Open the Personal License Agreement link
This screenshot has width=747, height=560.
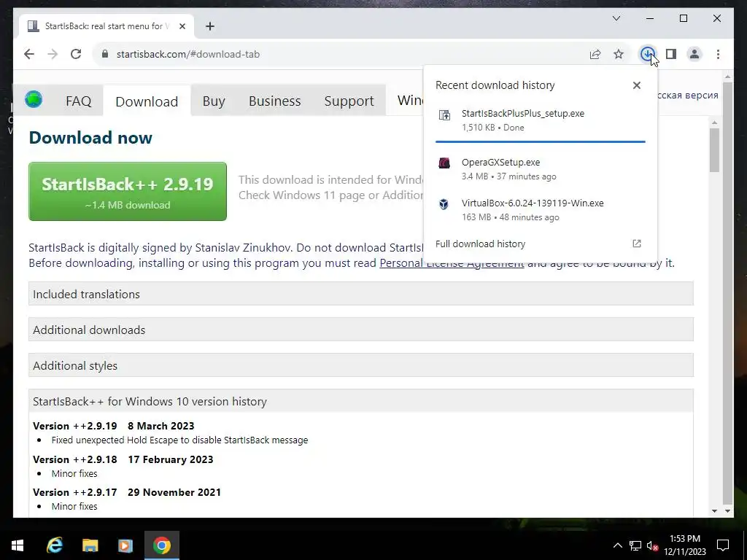click(x=452, y=262)
